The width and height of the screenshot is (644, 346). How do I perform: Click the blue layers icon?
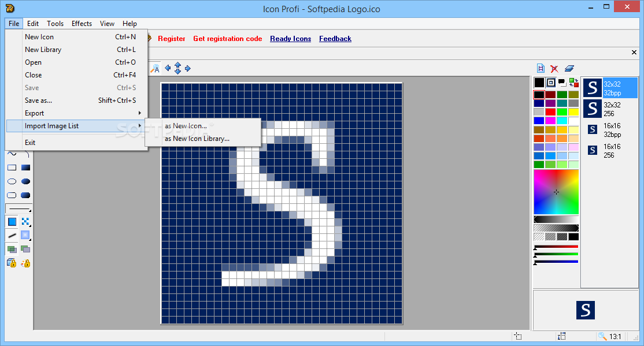coord(569,69)
